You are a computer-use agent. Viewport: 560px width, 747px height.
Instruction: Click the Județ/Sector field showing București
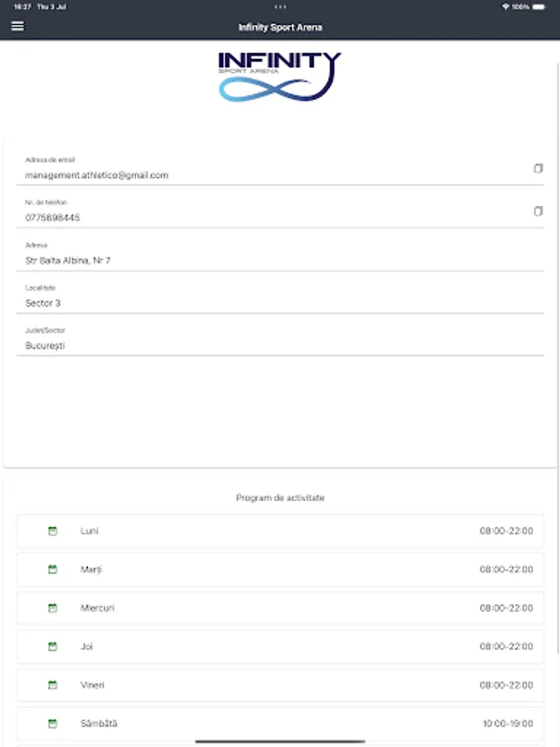249,344
